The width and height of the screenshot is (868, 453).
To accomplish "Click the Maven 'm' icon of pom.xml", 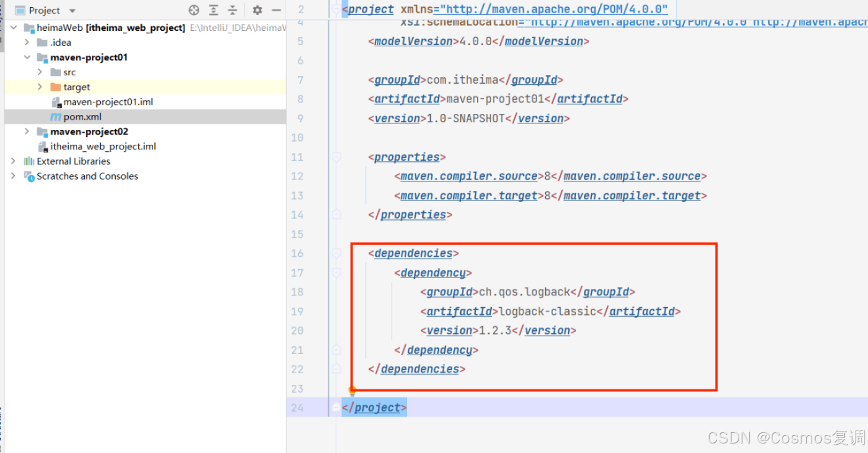I will point(56,117).
